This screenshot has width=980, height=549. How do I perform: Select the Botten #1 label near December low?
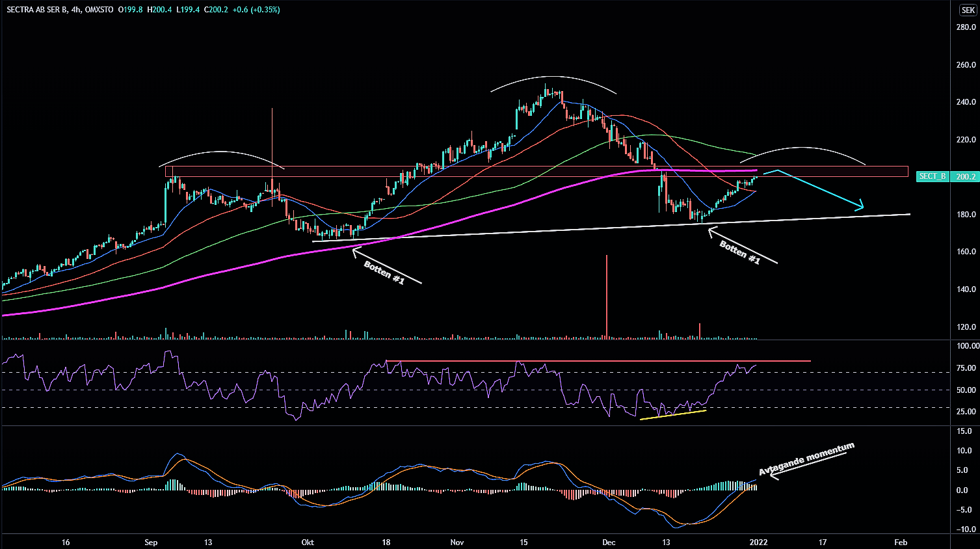point(739,252)
